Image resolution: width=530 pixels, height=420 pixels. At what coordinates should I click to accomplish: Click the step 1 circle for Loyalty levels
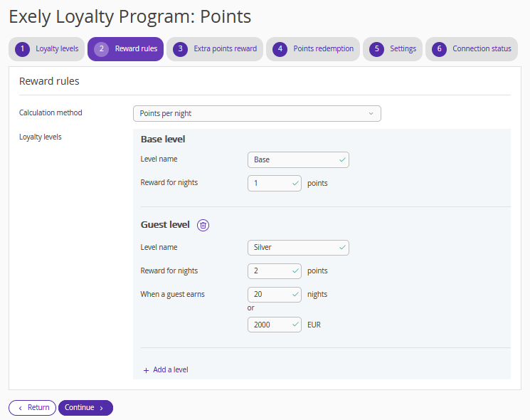coord(22,49)
